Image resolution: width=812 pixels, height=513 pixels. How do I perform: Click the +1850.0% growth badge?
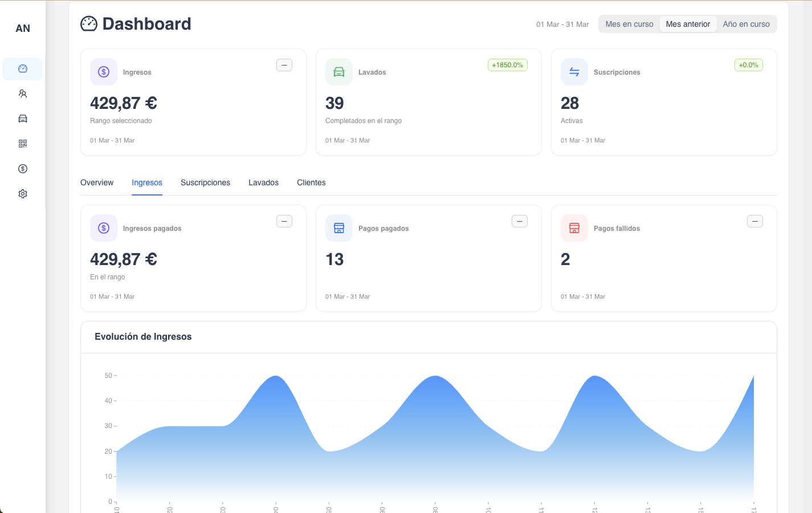click(x=507, y=65)
